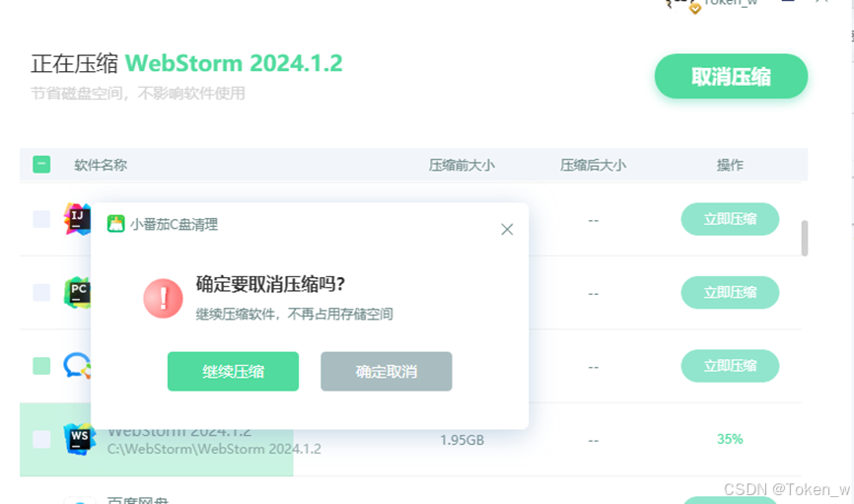The width and height of the screenshot is (854, 504).
Task: Click 立即压缩 for the chat-app row
Action: click(x=730, y=366)
